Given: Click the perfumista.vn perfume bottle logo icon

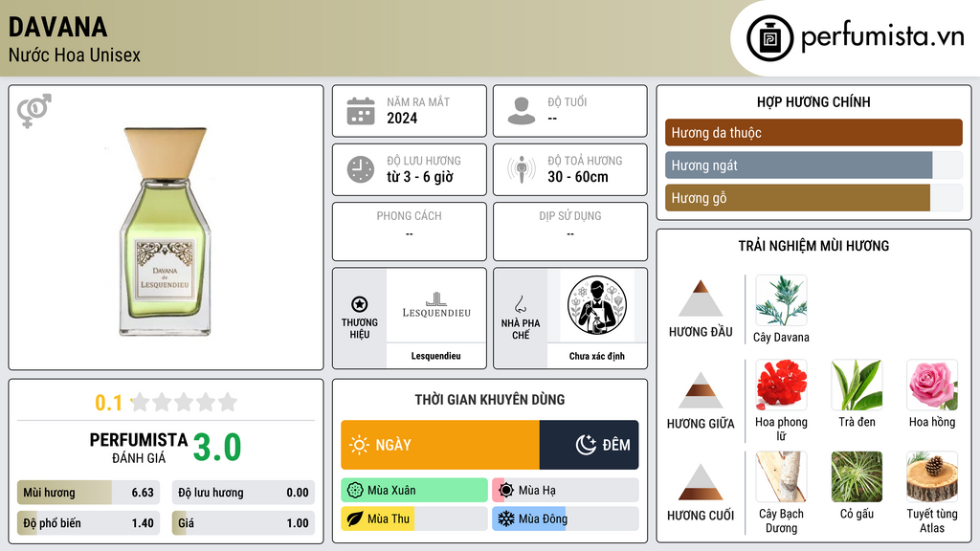Looking at the screenshot, I should (769, 38).
